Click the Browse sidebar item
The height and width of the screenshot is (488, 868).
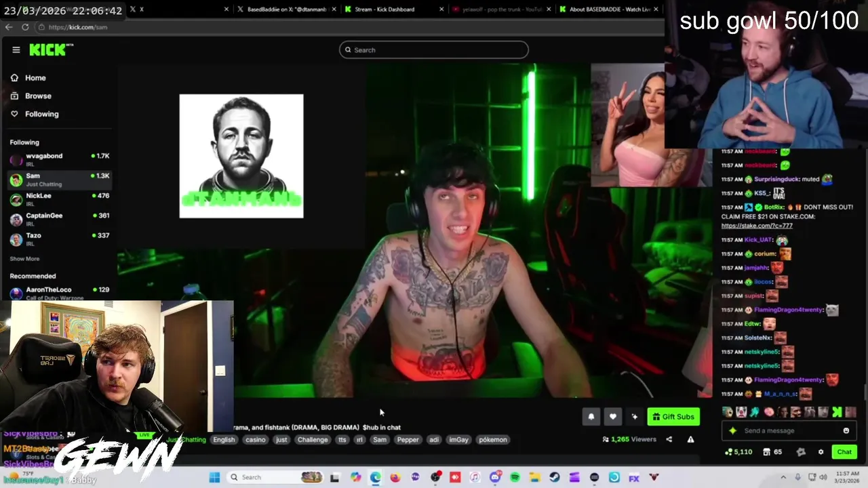[x=31, y=96]
